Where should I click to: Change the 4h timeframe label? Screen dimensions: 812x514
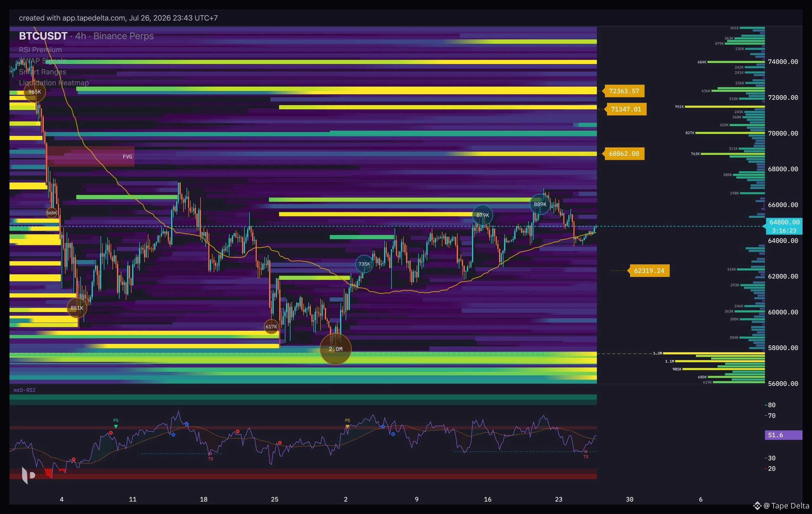80,36
